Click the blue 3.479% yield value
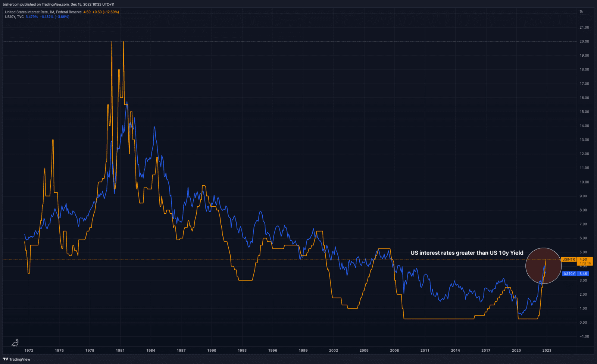This screenshot has width=597, height=364. (x=32, y=17)
